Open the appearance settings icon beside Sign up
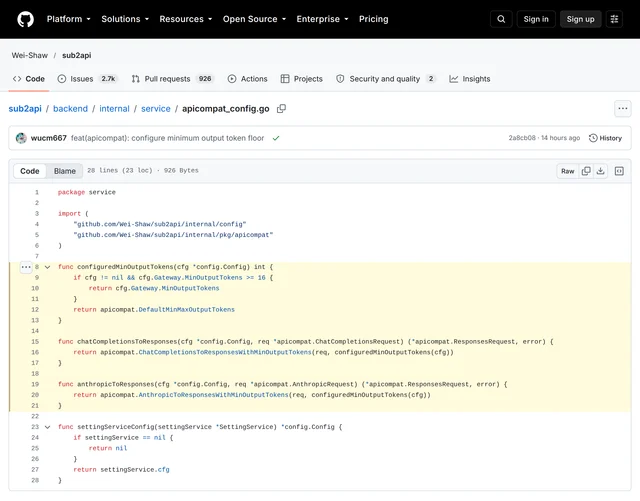 pyautogui.click(x=614, y=19)
